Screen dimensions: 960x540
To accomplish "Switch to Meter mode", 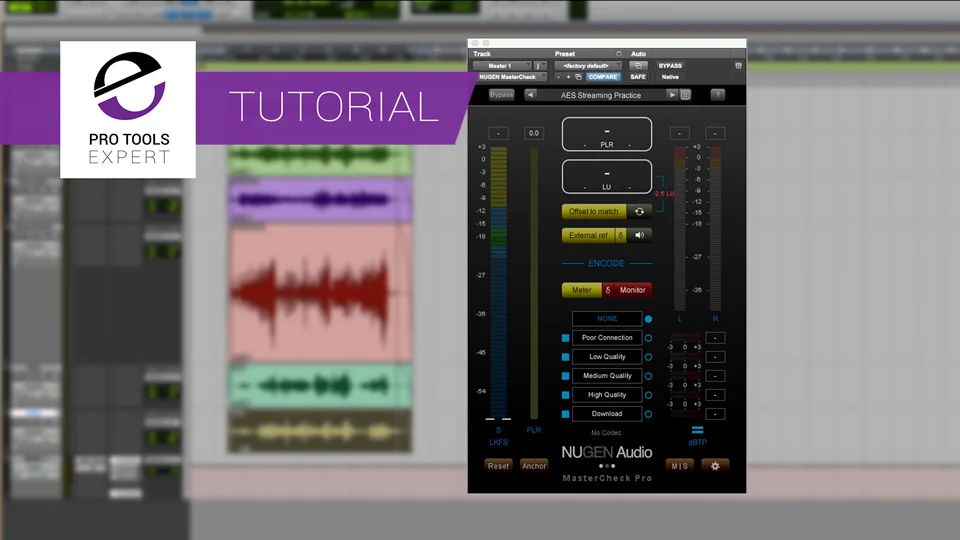I will [x=582, y=290].
